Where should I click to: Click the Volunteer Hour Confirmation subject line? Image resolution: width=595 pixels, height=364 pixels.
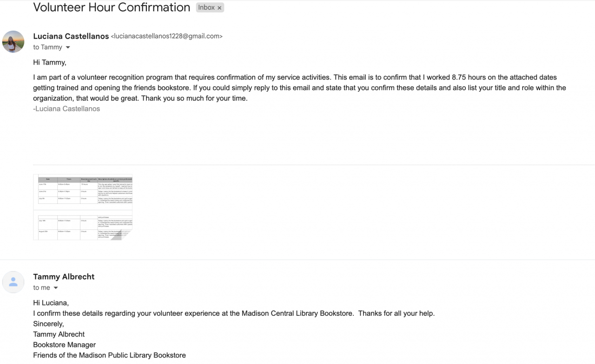click(x=112, y=7)
